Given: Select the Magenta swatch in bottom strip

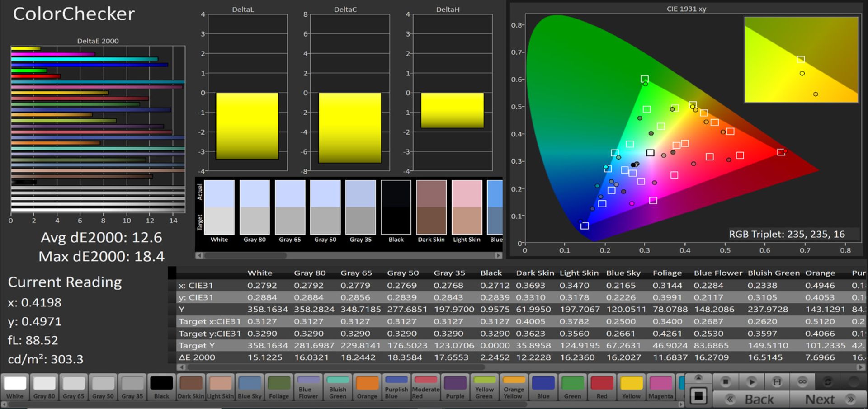Looking at the screenshot, I should tap(660, 387).
